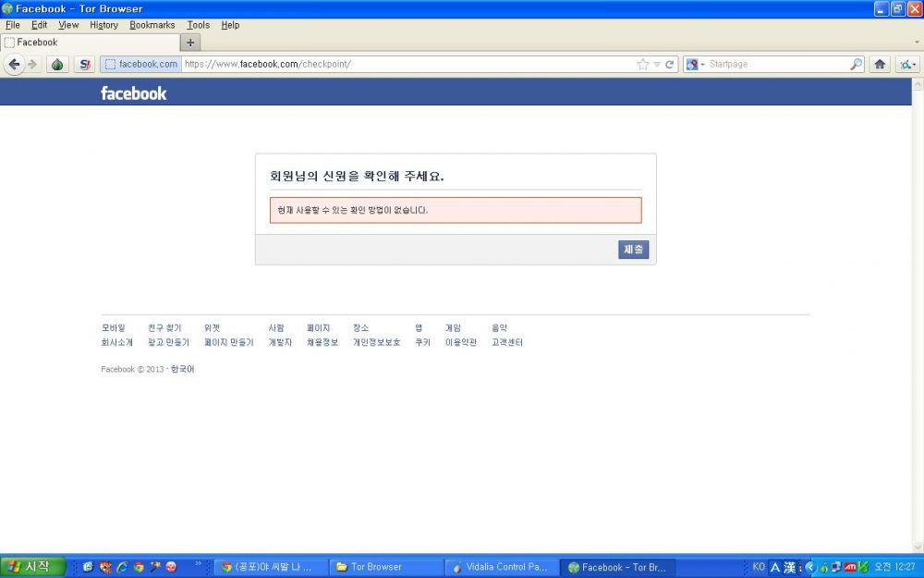Open the File menu
The width and height of the screenshot is (924, 578).
12,25
